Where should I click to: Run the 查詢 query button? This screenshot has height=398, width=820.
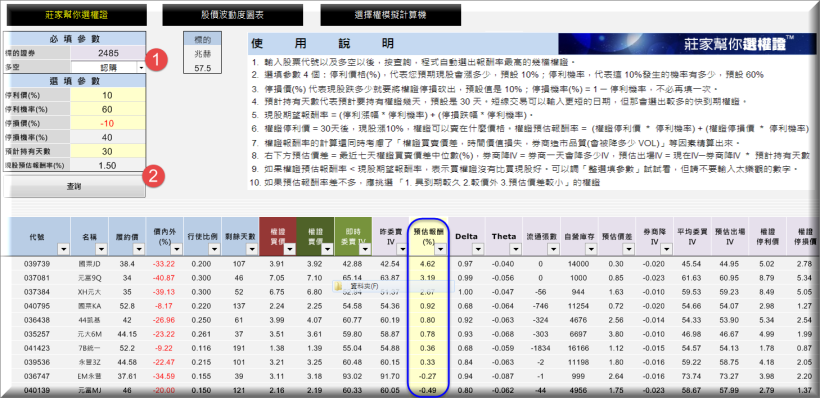click(x=74, y=187)
